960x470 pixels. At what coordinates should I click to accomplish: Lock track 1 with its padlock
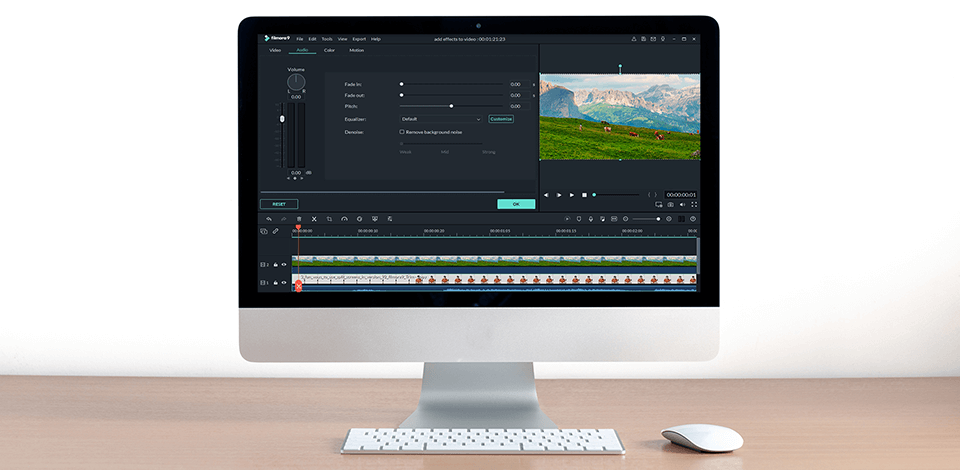point(276,283)
